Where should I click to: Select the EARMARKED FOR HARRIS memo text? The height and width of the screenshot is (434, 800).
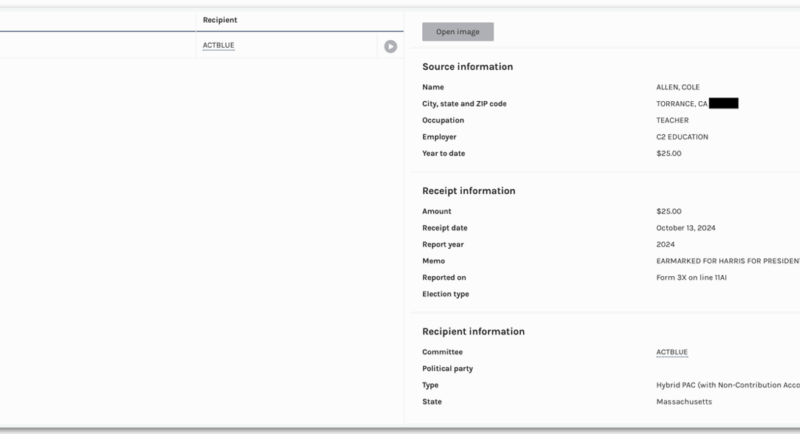point(728,261)
